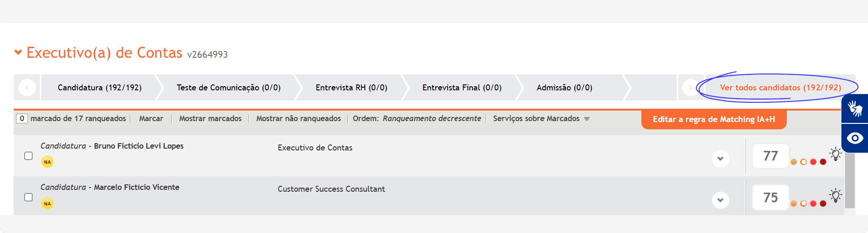The height and width of the screenshot is (233, 868).
Task: Click the candidate list vertical scrollbar
Action: [850, 180]
